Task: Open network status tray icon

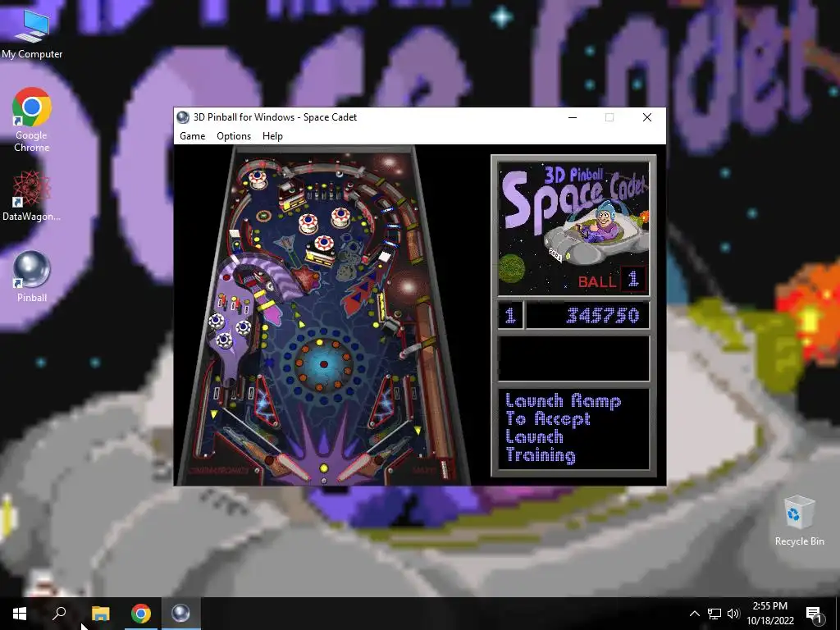Action: coord(714,614)
